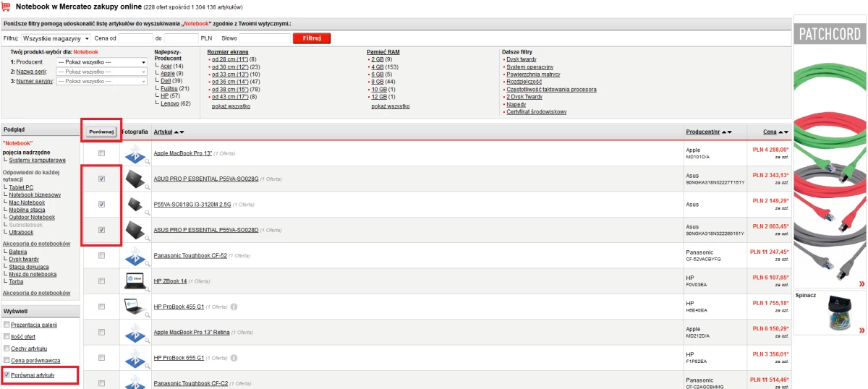868x389 pixels.
Task: Disable the Porównaj artykuły display option
Action: [x=7, y=375]
